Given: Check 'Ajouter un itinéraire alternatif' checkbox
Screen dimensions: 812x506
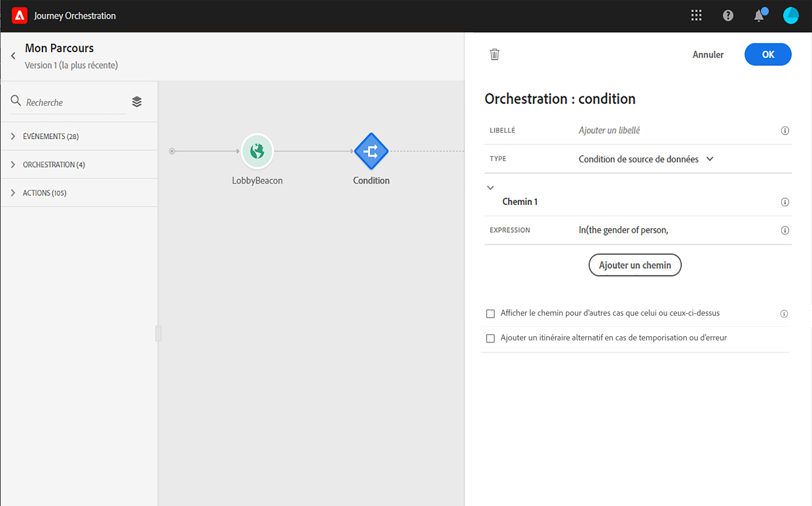Looking at the screenshot, I should pos(490,338).
